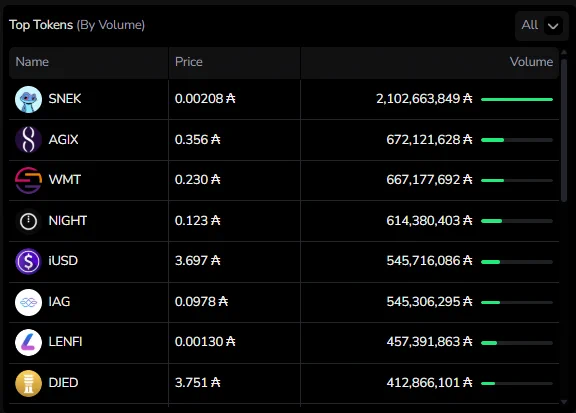
Task: Click the DJED volume bar
Action: point(517,384)
